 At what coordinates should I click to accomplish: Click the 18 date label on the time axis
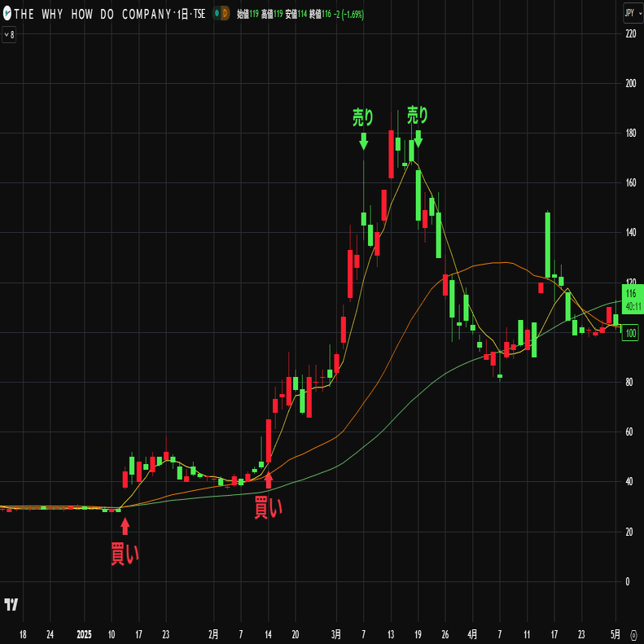(23, 635)
